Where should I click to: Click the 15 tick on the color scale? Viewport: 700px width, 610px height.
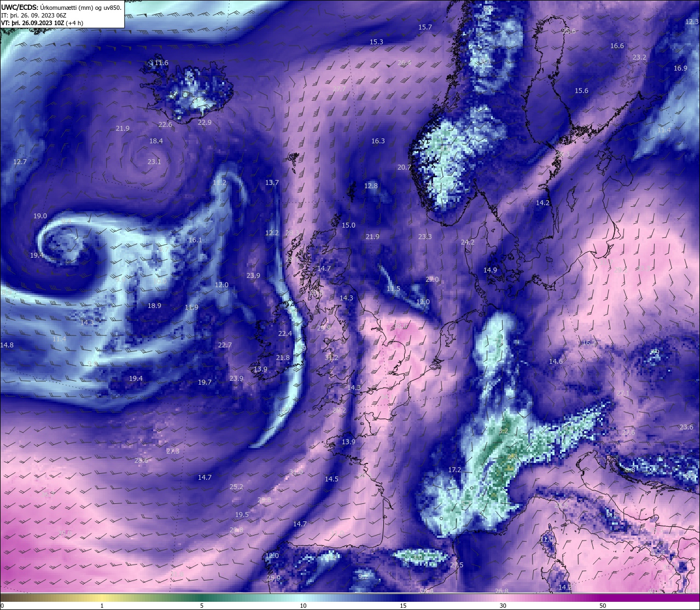(x=402, y=606)
